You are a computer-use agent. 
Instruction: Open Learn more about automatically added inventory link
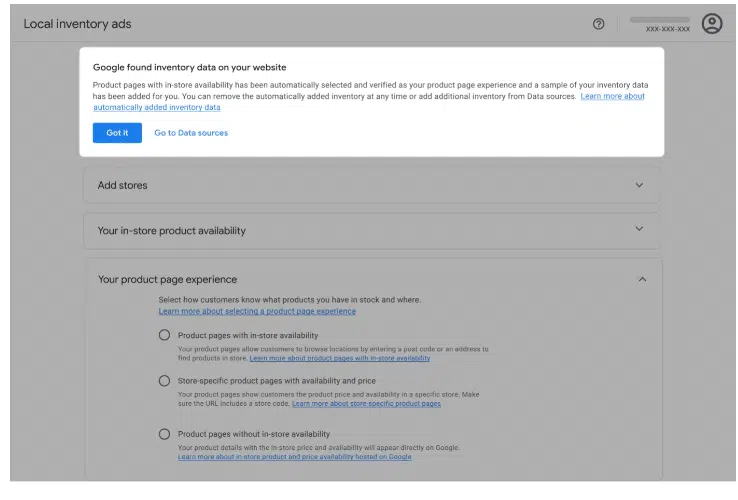click(612, 96)
